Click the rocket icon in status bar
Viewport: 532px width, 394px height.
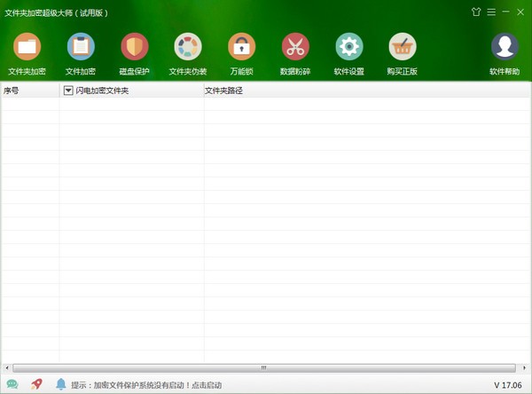(36, 384)
